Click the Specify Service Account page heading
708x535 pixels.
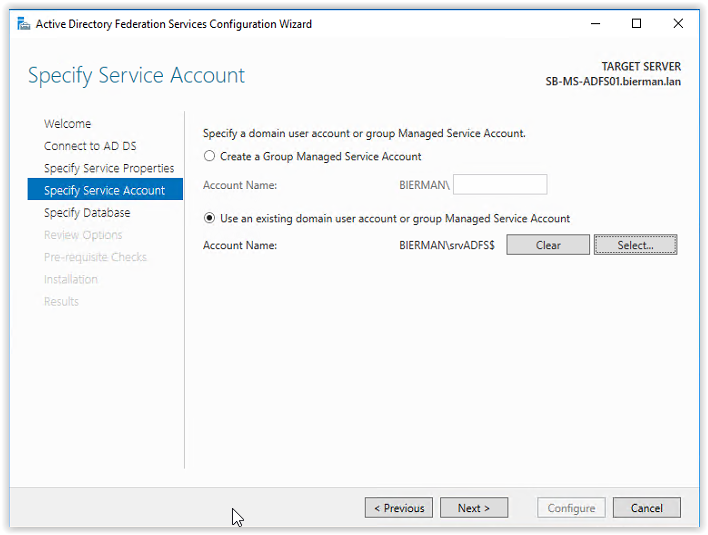pyautogui.click(x=136, y=75)
